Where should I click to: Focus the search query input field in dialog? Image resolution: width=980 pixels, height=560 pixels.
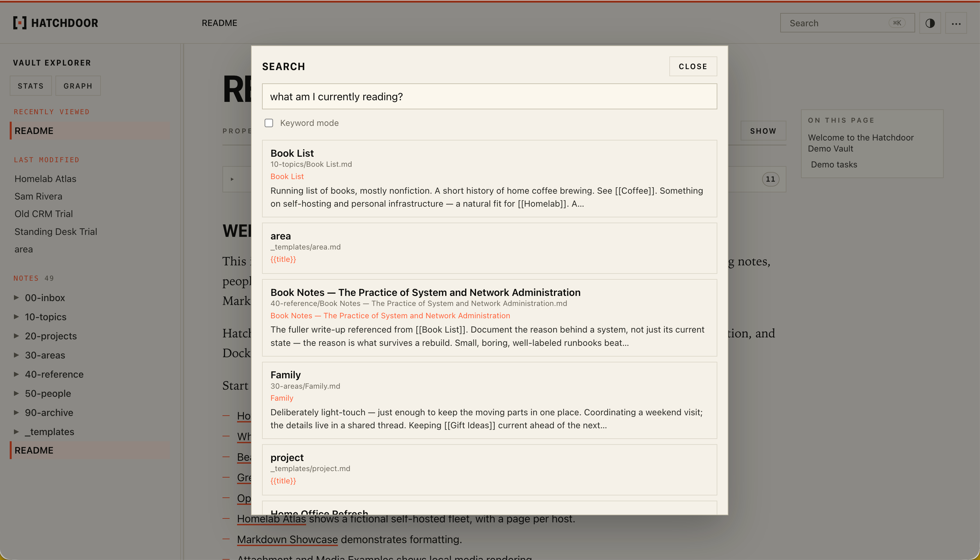pyautogui.click(x=489, y=97)
